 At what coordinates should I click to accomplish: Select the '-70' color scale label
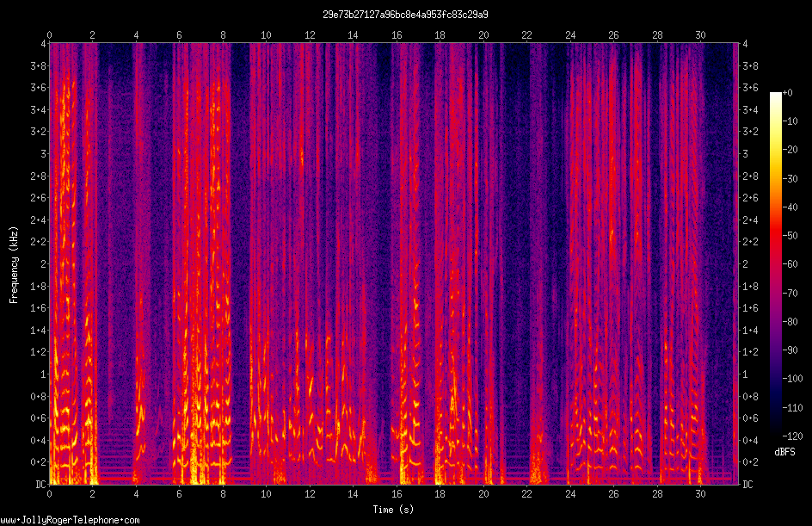coord(790,294)
